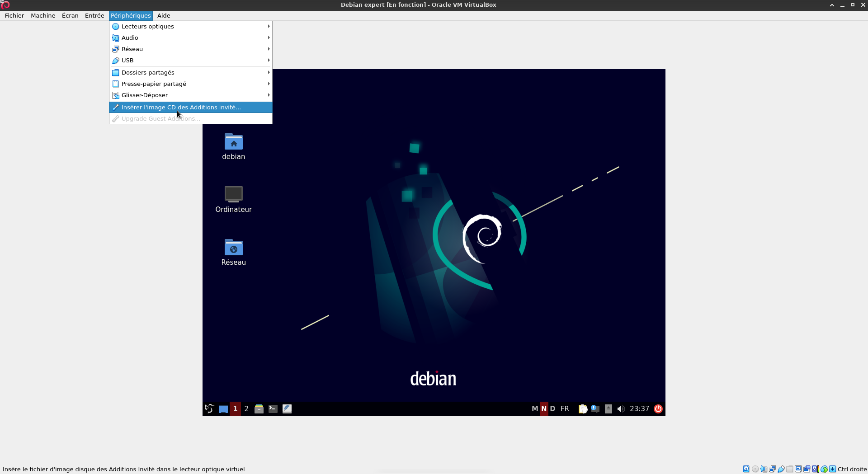Click the drag-and-drop icon beside Glisser-Déposer
Viewport: 868px width, 474px height.
pos(116,95)
